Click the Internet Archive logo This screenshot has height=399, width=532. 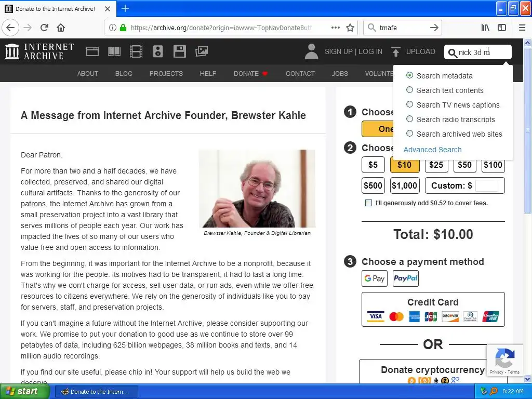39,51
